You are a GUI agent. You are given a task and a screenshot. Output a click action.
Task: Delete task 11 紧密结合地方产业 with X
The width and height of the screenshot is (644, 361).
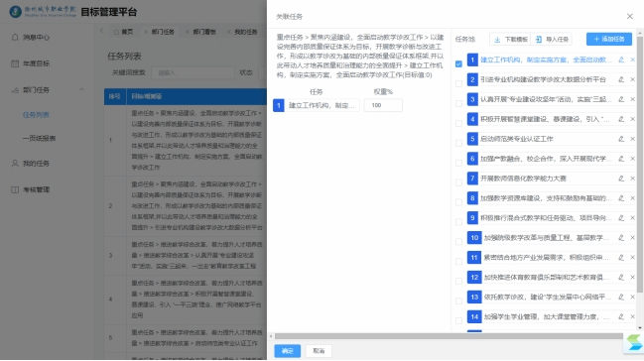[x=632, y=258]
